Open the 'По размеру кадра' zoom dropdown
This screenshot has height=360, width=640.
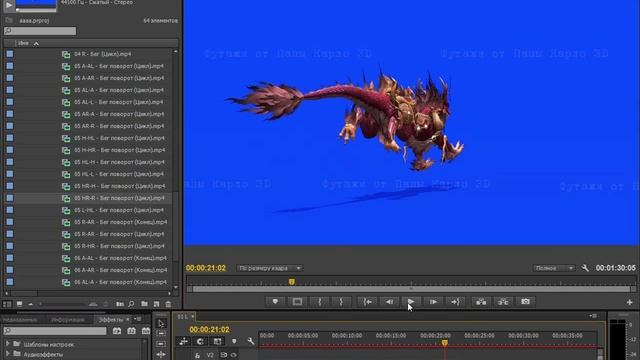tap(269, 268)
